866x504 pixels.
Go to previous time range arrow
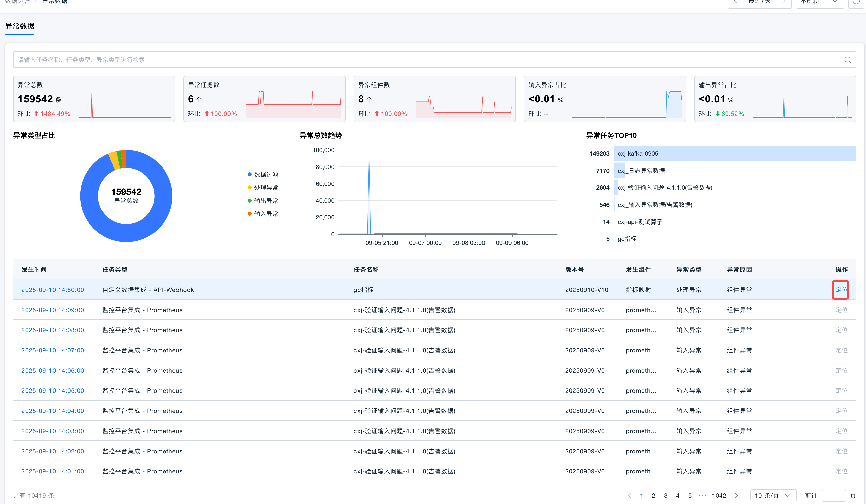pos(735,2)
